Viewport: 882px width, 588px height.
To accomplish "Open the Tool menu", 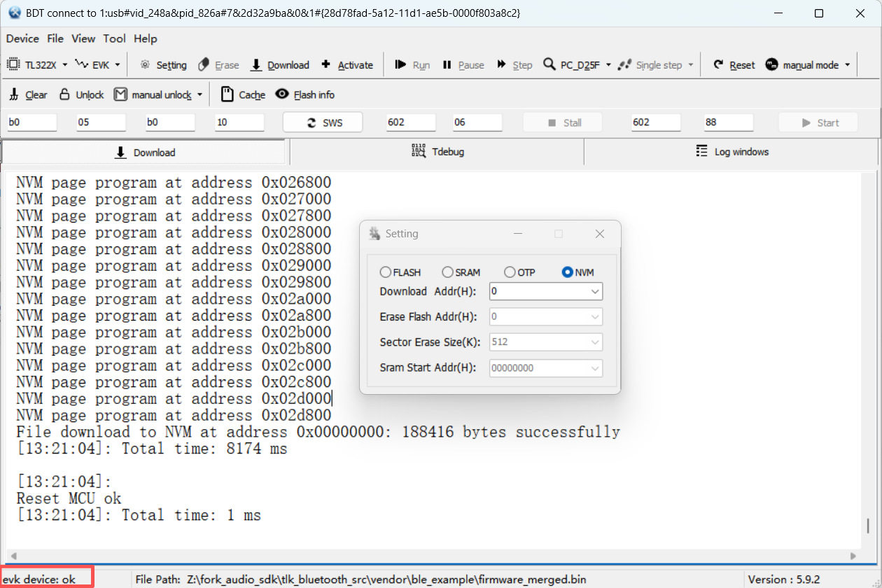I will (x=114, y=38).
